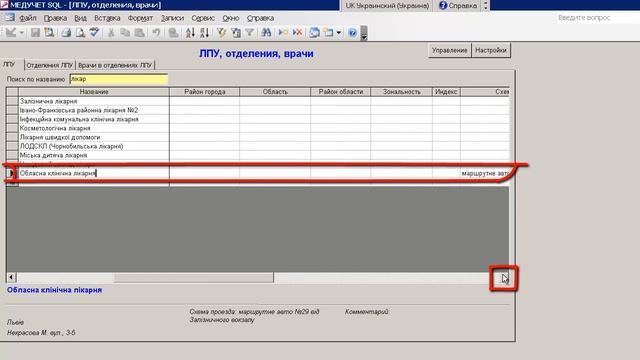Click the Paste icon in the toolbar
The height and width of the screenshot is (360, 640).
click(139, 33)
